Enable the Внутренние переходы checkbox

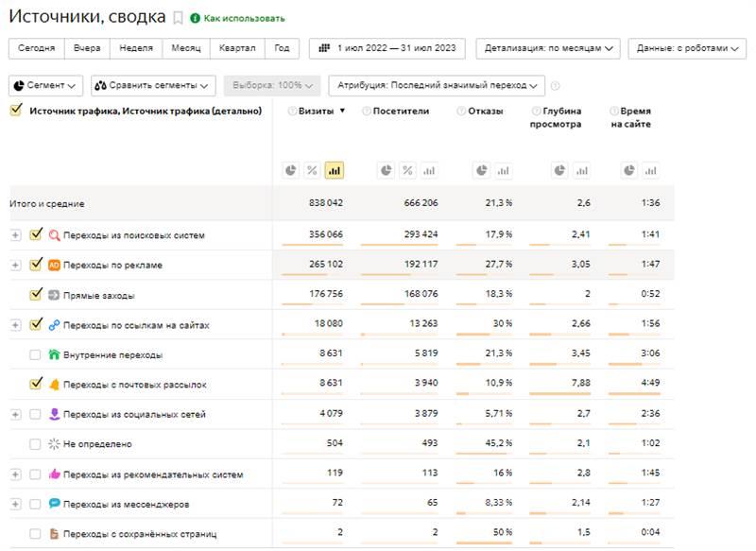35,354
